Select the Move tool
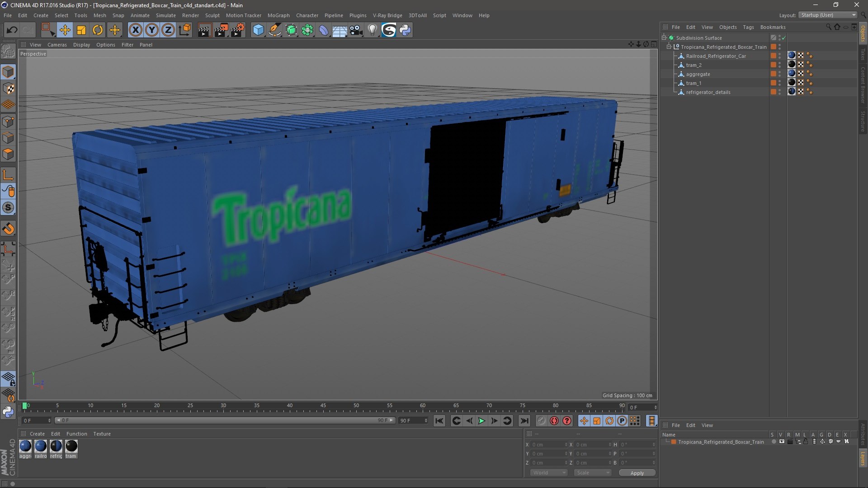The height and width of the screenshot is (488, 868). (x=65, y=30)
